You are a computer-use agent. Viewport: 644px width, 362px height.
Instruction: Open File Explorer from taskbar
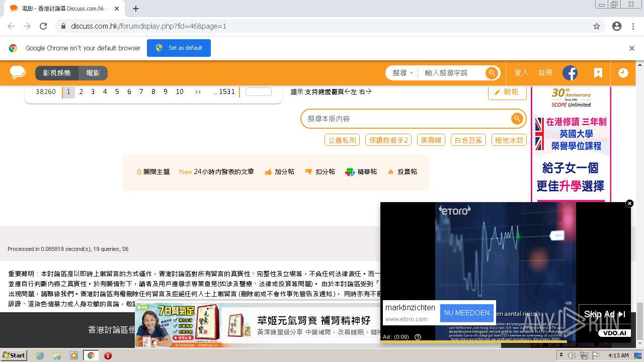(x=57, y=355)
